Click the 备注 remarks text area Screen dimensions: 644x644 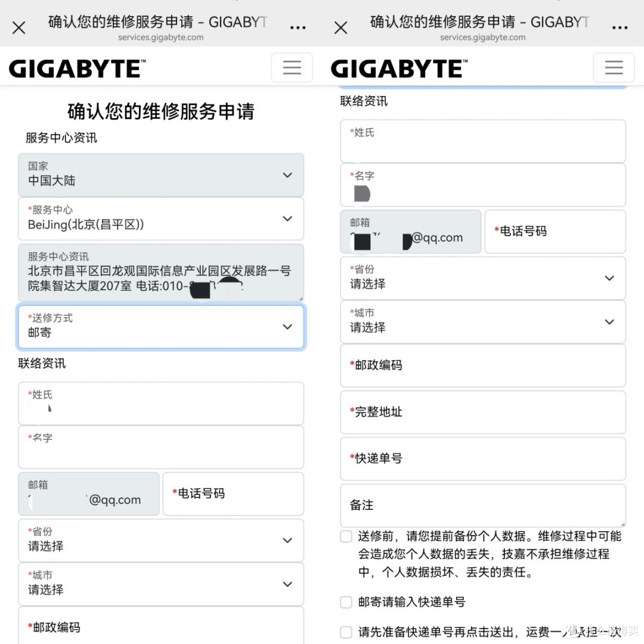coord(483,506)
